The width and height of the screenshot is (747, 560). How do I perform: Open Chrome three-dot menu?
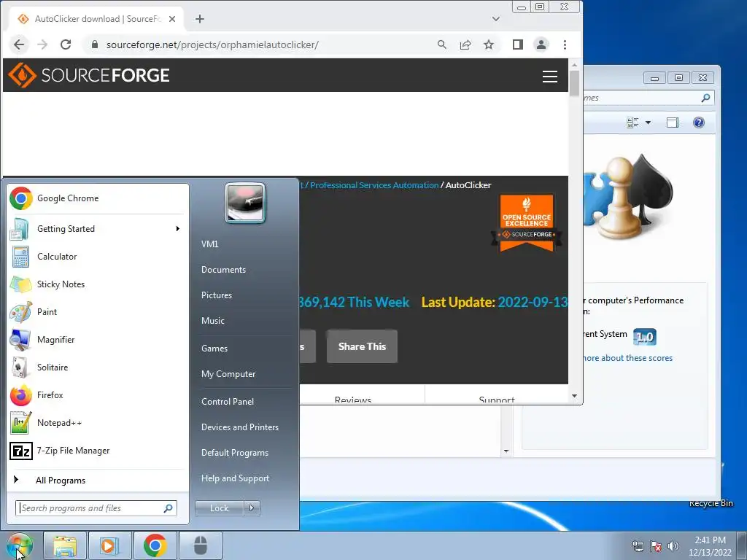coord(565,44)
